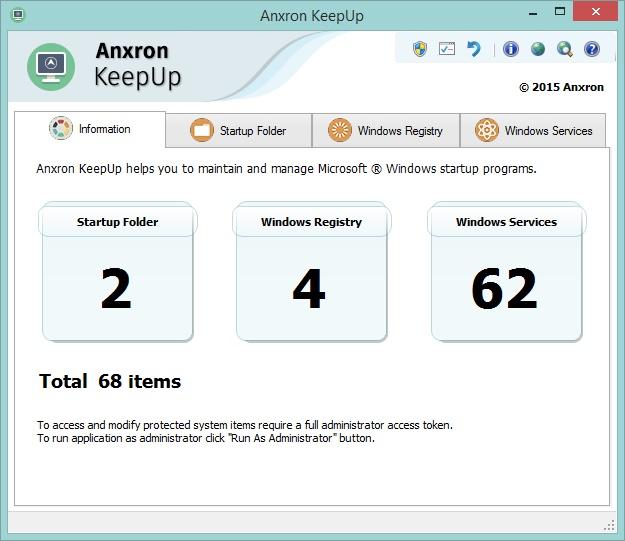The height and width of the screenshot is (541, 625).
Task: Close the Anxron KeepUp window
Action: click(x=596, y=12)
